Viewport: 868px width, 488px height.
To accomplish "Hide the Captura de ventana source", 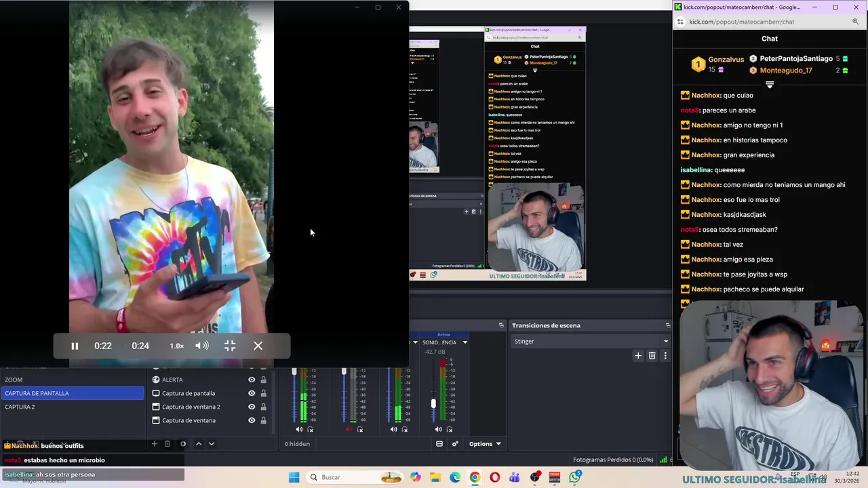I will pyautogui.click(x=252, y=420).
